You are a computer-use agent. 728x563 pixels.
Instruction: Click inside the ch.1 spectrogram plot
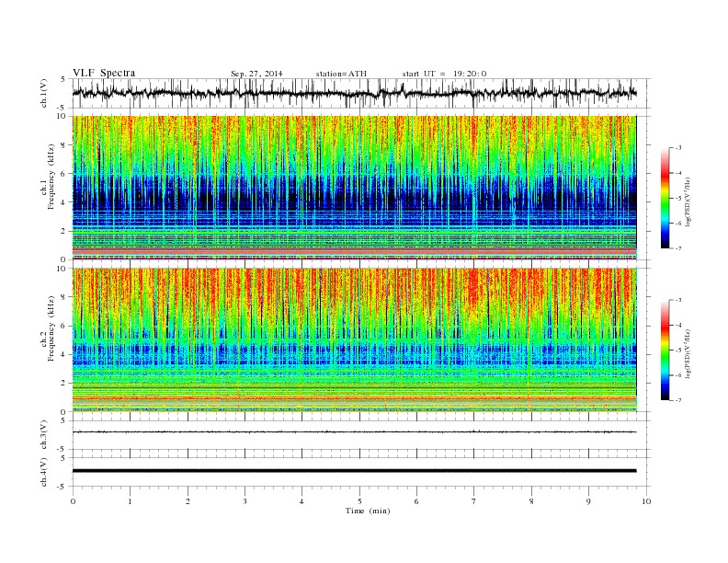pyautogui.click(x=354, y=188)
